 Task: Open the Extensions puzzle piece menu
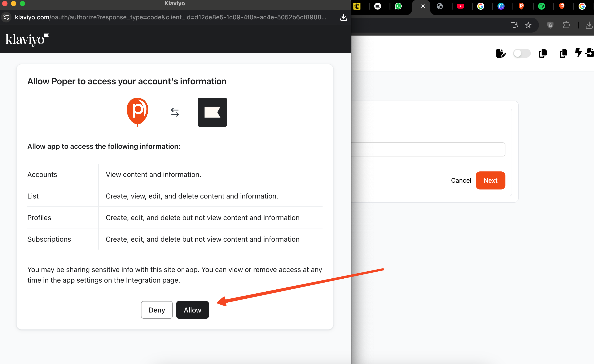[566, 25]
